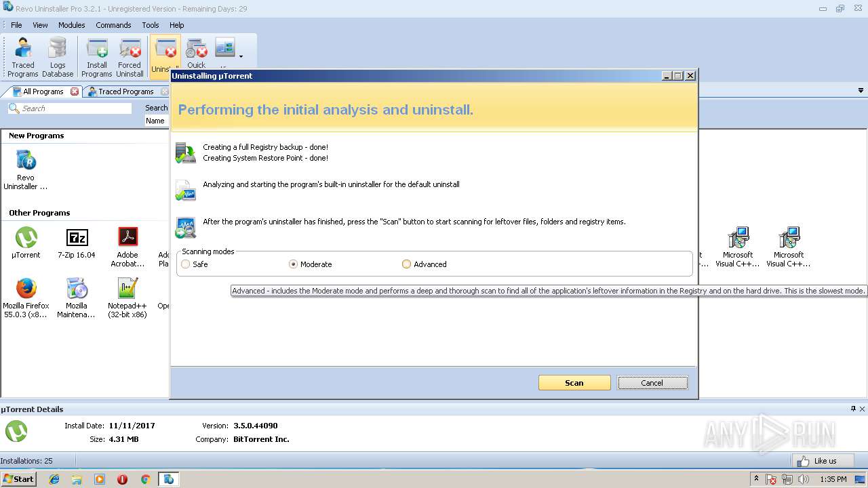Choose the Quick Uninstall toolbar icon

tap(197, 54)
